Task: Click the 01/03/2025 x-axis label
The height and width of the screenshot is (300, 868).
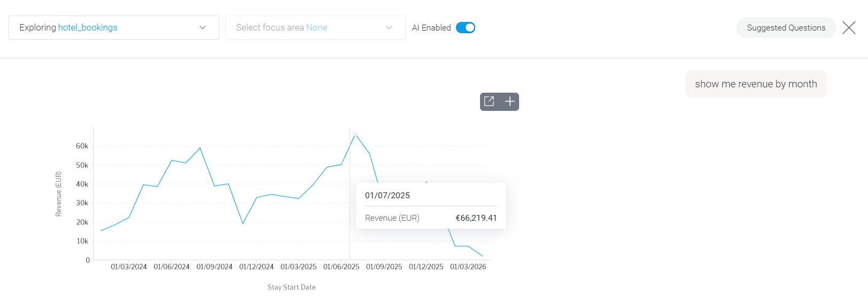Action: [x=299, y=267]
